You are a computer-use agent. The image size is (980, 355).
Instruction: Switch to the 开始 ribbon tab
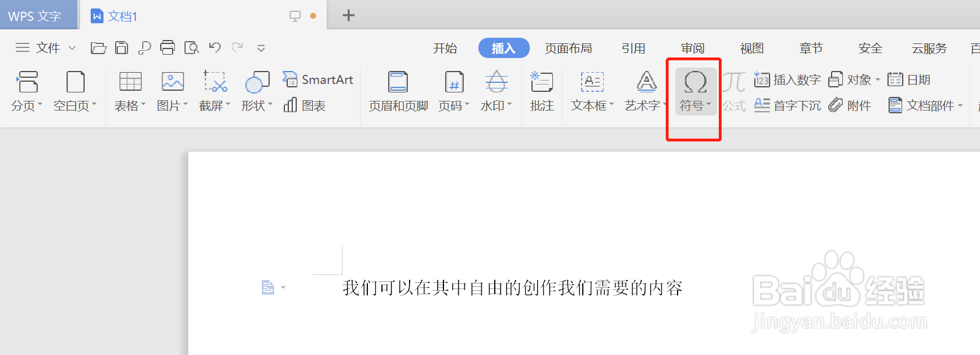(445, 48)
